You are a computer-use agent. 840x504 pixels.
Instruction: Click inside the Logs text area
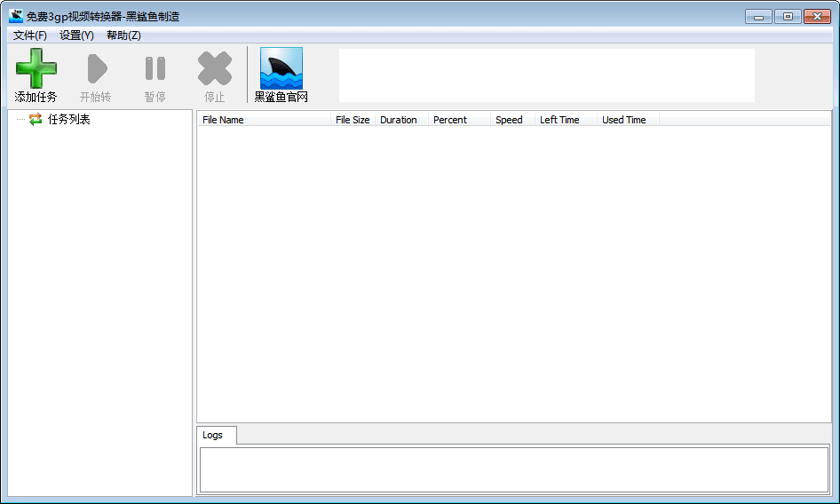tap(514, 469)
